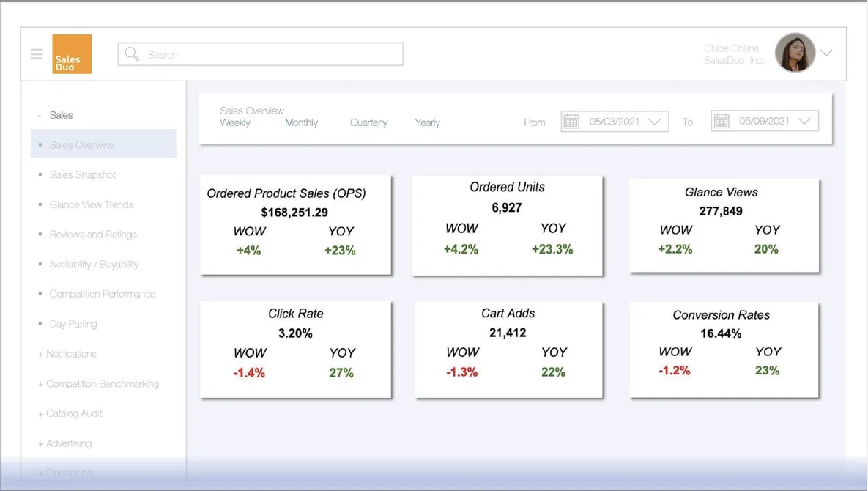
Task: Click the magnifier search icon
Action: tap(132, 54)
